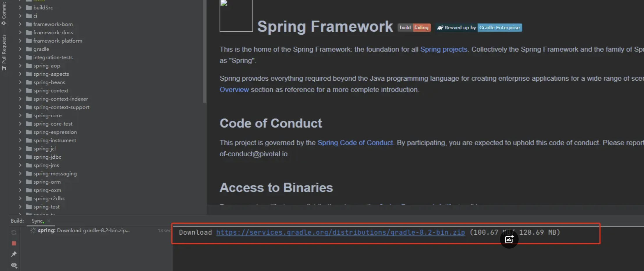Viewport: 644px width, 271px height.
Task: Open the Commit tool window
Action: click(x=4, y=13)
